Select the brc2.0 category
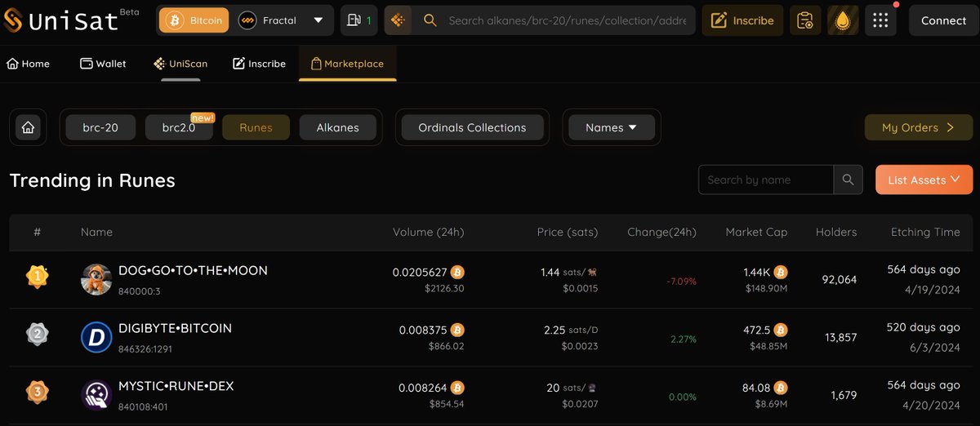 pos(179,127)
